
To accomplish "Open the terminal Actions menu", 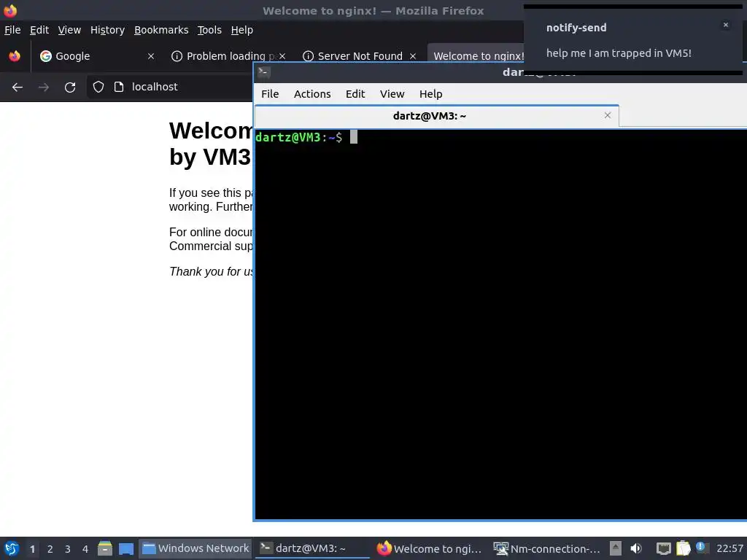I will coord(312,94).
